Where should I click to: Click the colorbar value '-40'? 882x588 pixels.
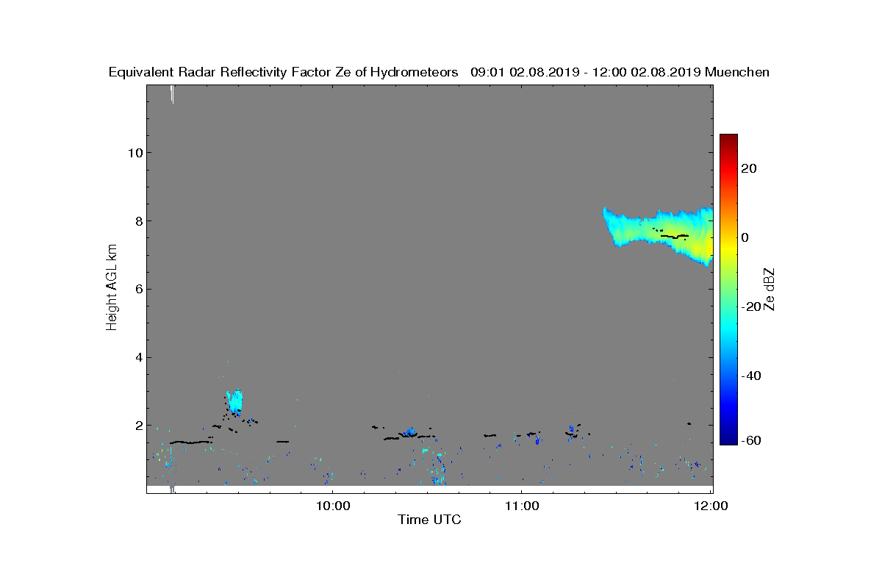click(x=751, y=376)
